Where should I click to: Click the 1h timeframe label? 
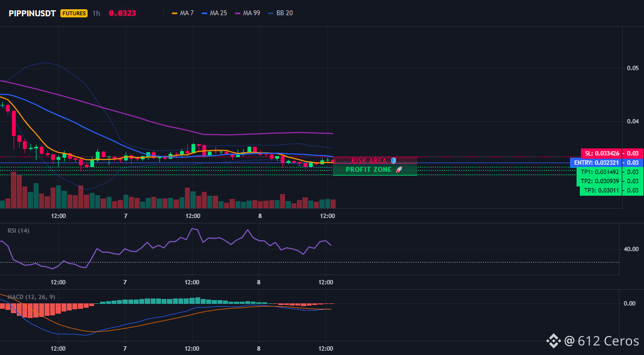click(x=96, y=13)
